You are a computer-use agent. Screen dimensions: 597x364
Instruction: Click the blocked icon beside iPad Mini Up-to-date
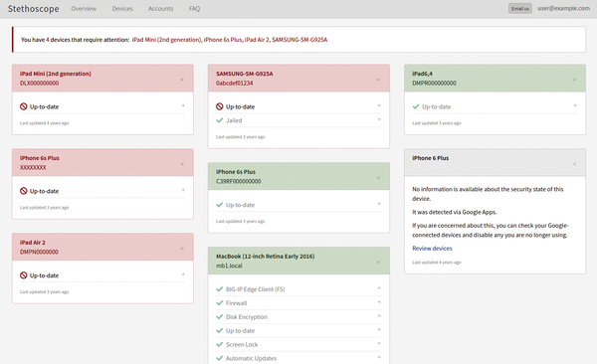(x=24, y=106)
